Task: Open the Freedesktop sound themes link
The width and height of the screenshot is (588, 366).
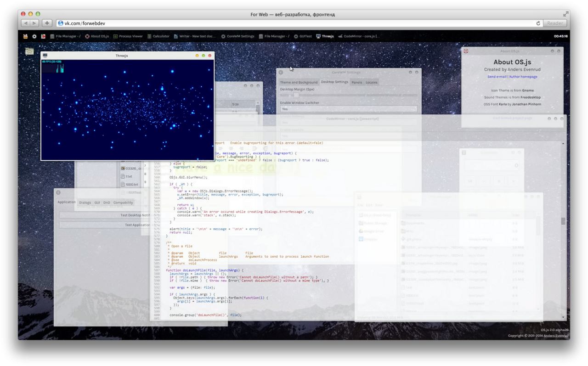Action: click(x=531, y=97)
